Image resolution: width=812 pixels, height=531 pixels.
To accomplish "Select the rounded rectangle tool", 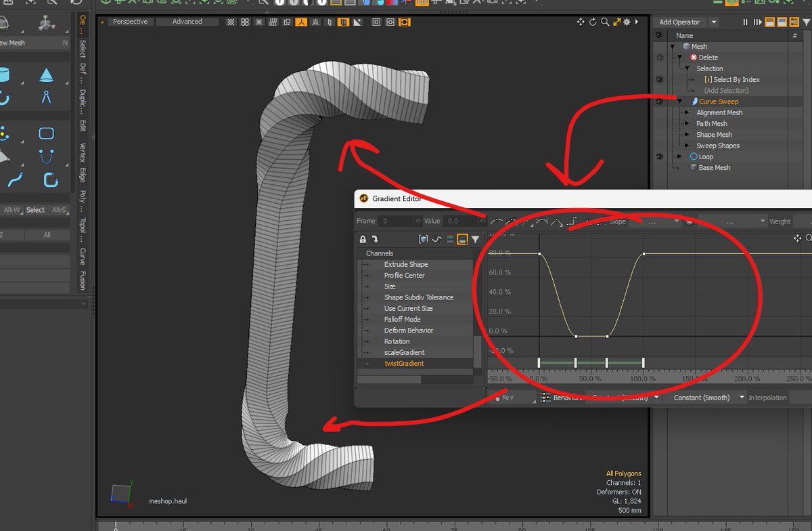I will click(46, 133).
